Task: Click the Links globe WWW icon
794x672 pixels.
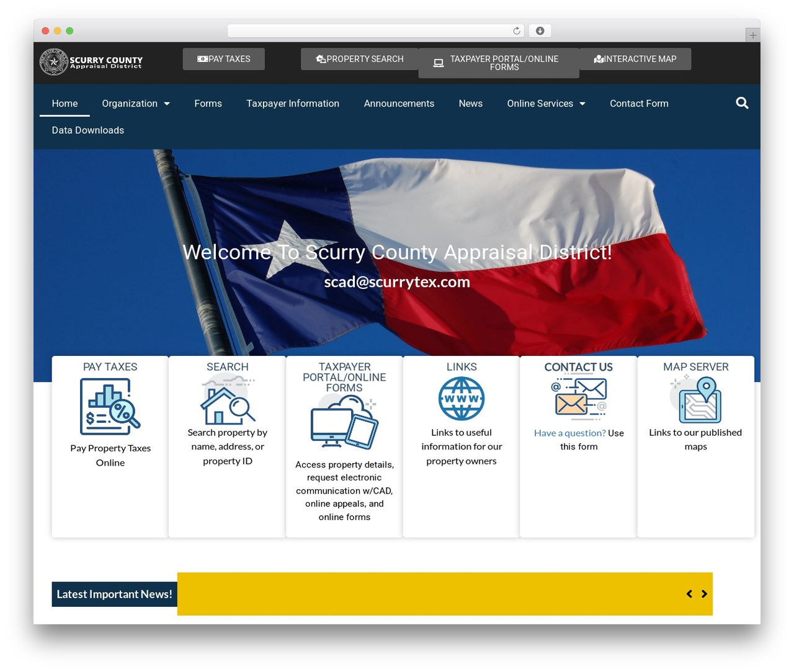Action: [462, 399]
